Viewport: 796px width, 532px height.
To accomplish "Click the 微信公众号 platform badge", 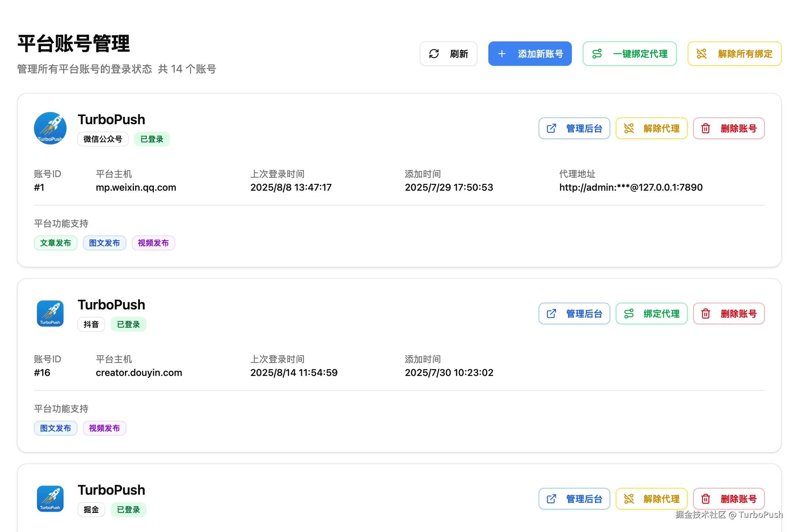I will pyautogui.click(x=103, y=139).
